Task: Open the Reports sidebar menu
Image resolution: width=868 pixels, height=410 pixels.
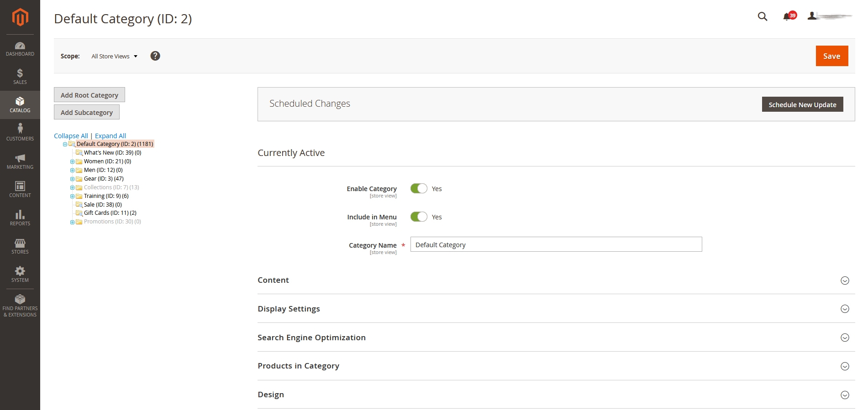Action: [x=20, y=218]
